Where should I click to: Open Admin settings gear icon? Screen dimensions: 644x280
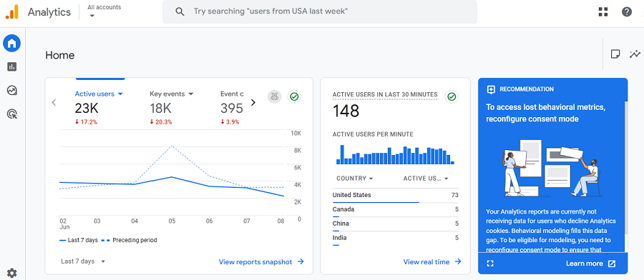(x=12, y=273)
